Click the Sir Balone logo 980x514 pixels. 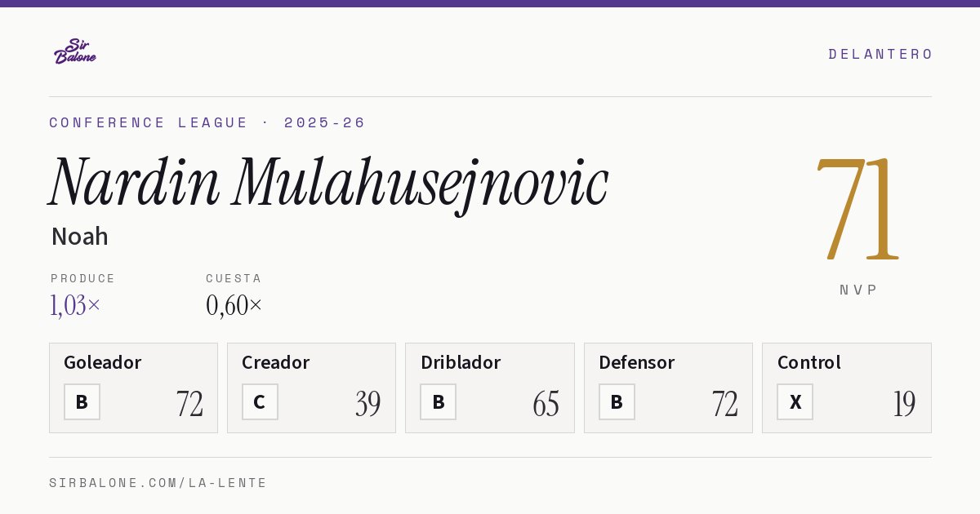75,51
